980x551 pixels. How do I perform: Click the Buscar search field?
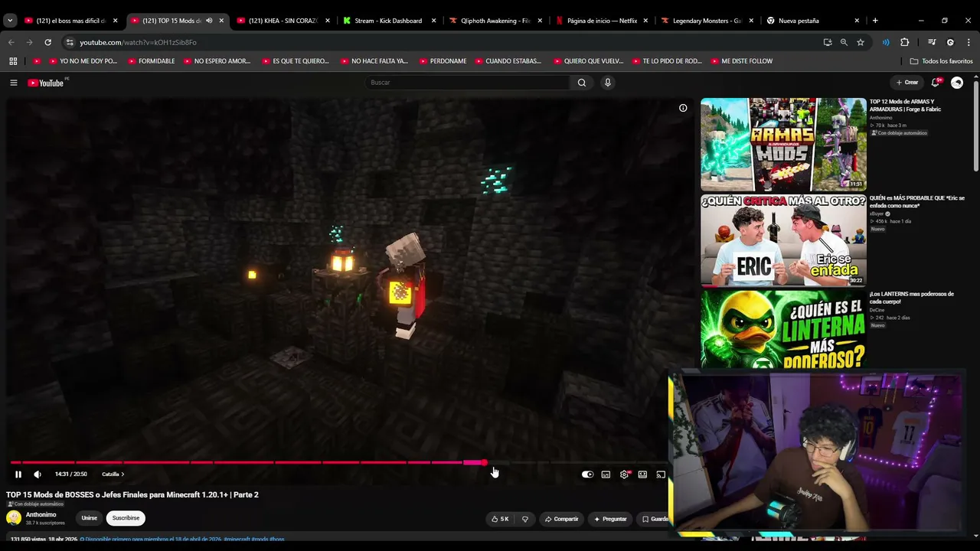click(x=467, y=83)
